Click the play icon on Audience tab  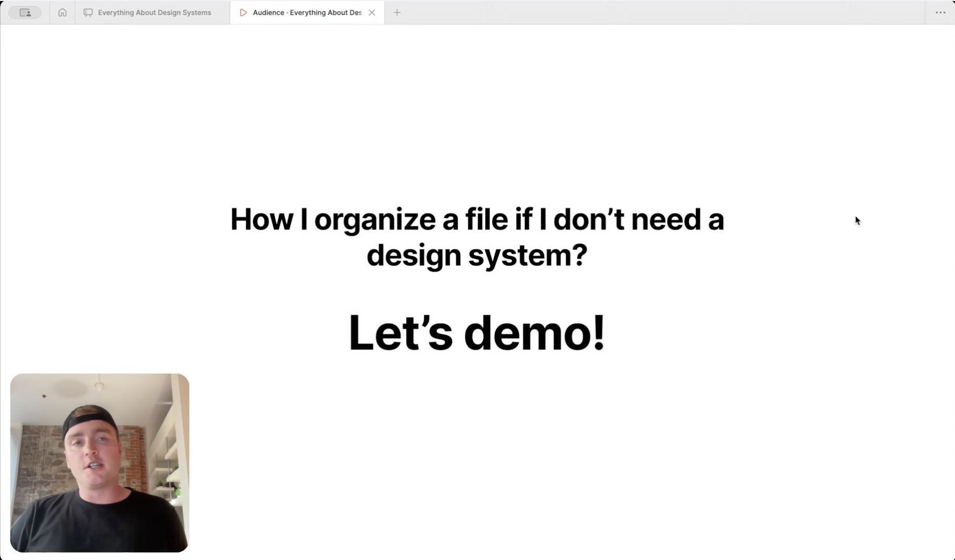coord(243,12)
